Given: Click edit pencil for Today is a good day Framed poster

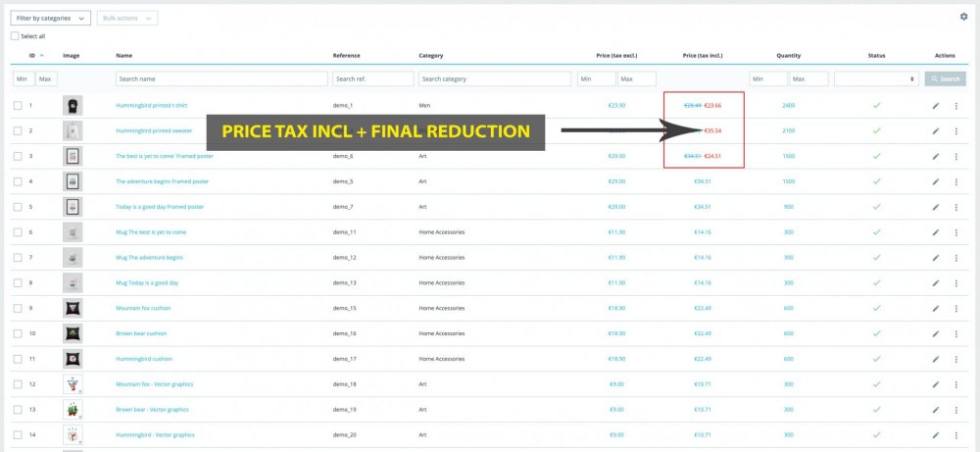Looking at the screenshot, I should point(936,207).
